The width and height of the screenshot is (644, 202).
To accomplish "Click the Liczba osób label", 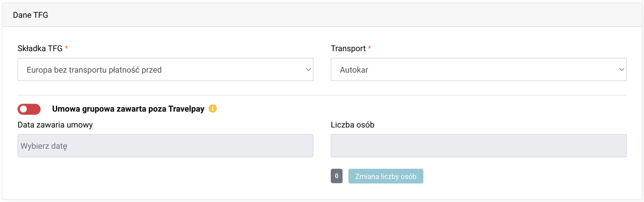I will tap(353, 125).
